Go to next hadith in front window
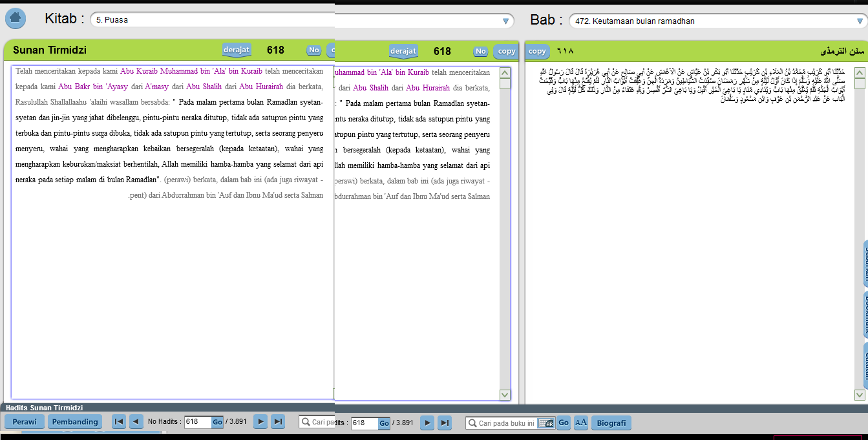This screenshot has width=868, height=440. click(x=260, y=422)
